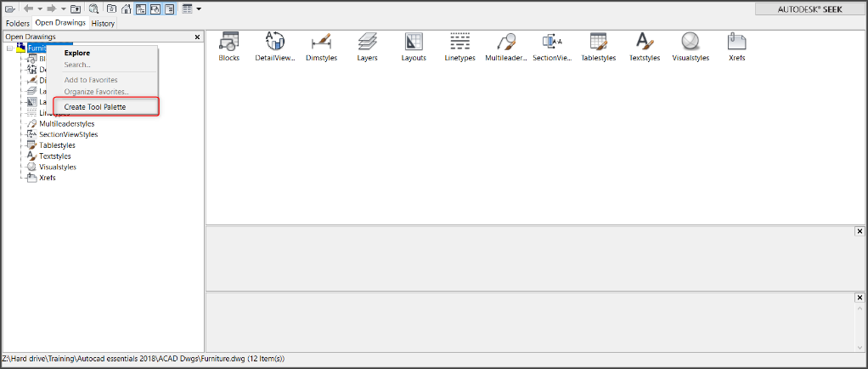Open the Layers icon in content pane
868x369 pixels.
pos(368,47)
